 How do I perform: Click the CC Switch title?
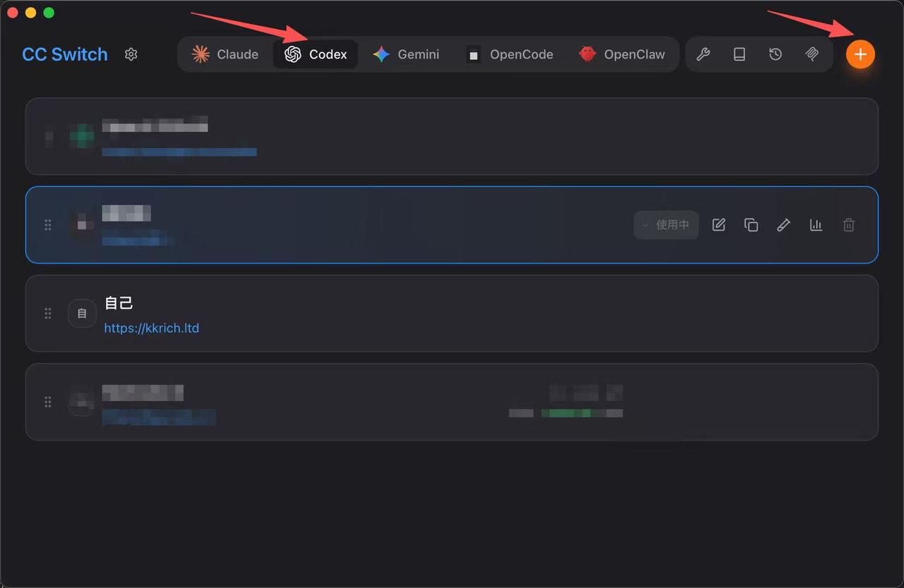65,54
